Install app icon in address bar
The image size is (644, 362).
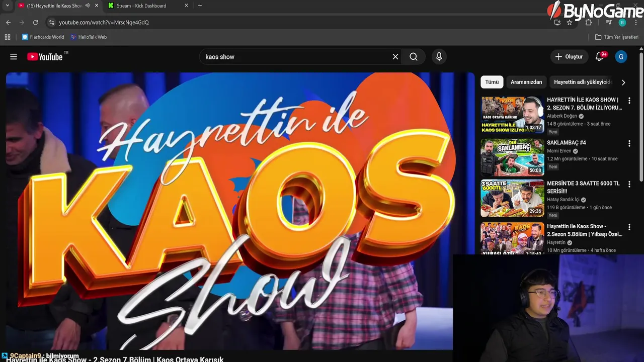pyautogui.click(x=557, y=22)
